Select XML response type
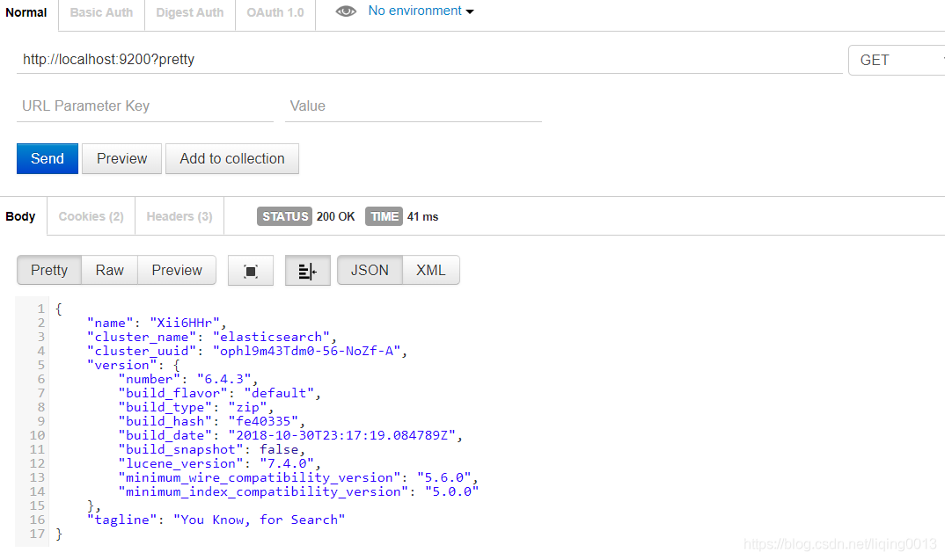Viewport: 945px width, 560px height. pyautogui.click(x=431, y=271)
